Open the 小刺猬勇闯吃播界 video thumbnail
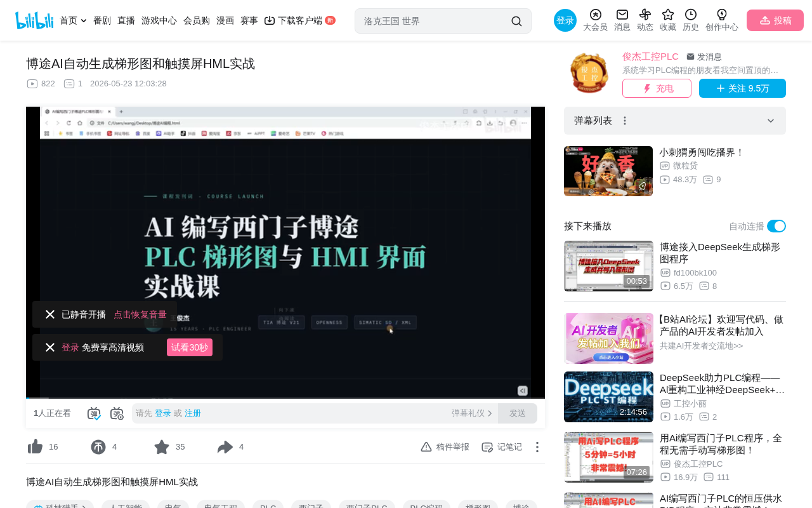The height and width of the screenshot is (508, 812). pyautogui.click(x=608, y=171)
